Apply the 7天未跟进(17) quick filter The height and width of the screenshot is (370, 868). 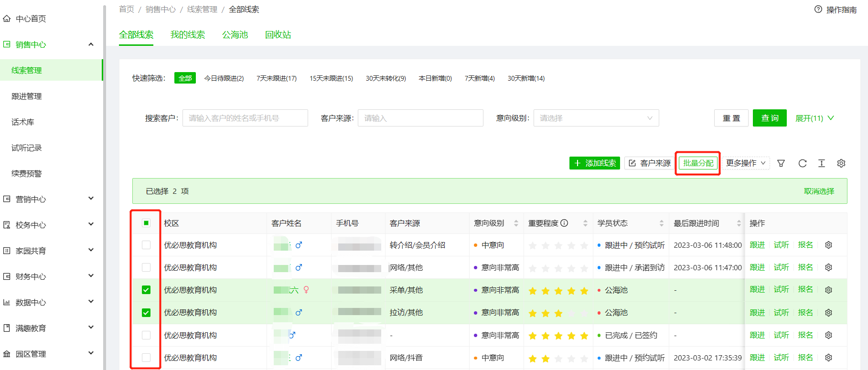(277, 78)
